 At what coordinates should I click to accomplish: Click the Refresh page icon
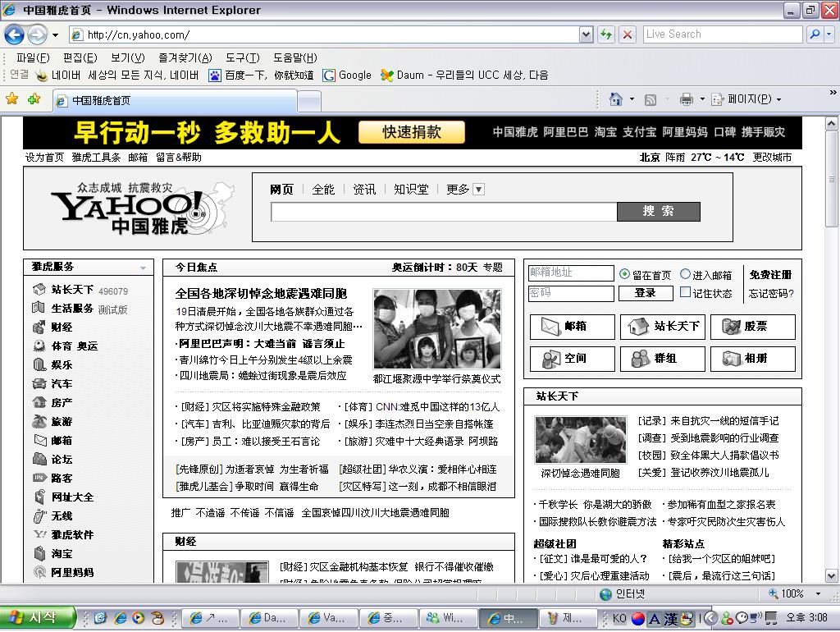[606, 34]
